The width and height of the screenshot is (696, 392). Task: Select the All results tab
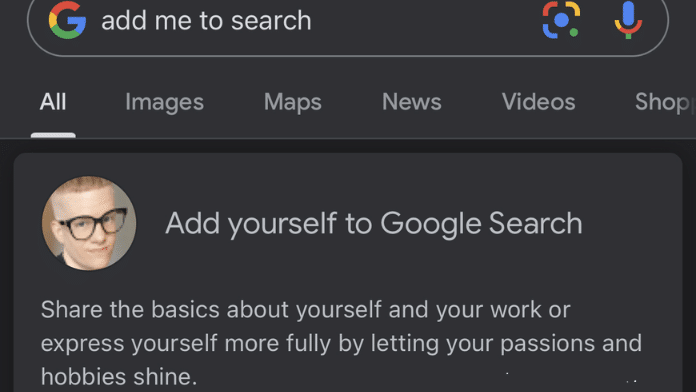point(53,102)
